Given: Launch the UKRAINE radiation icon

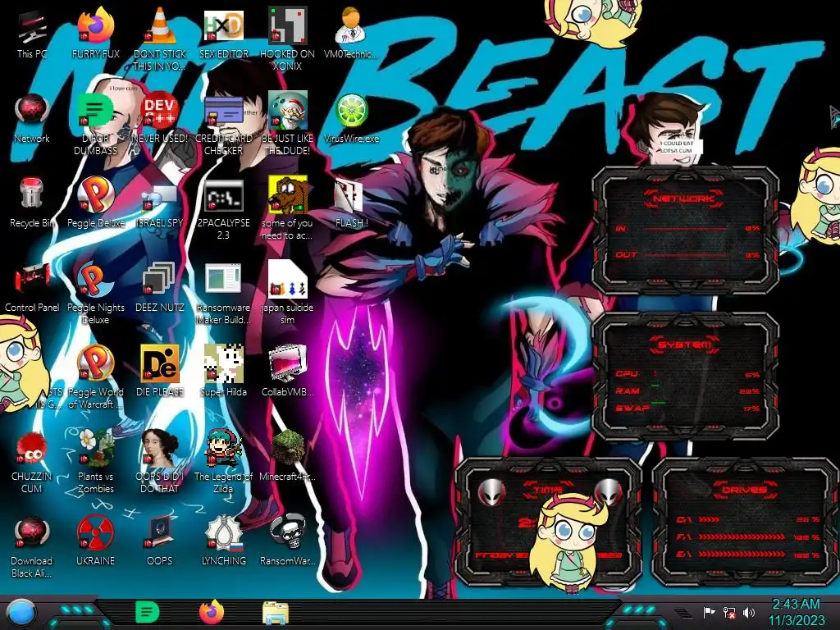Looking at the screenshot, I should [95, 541].
